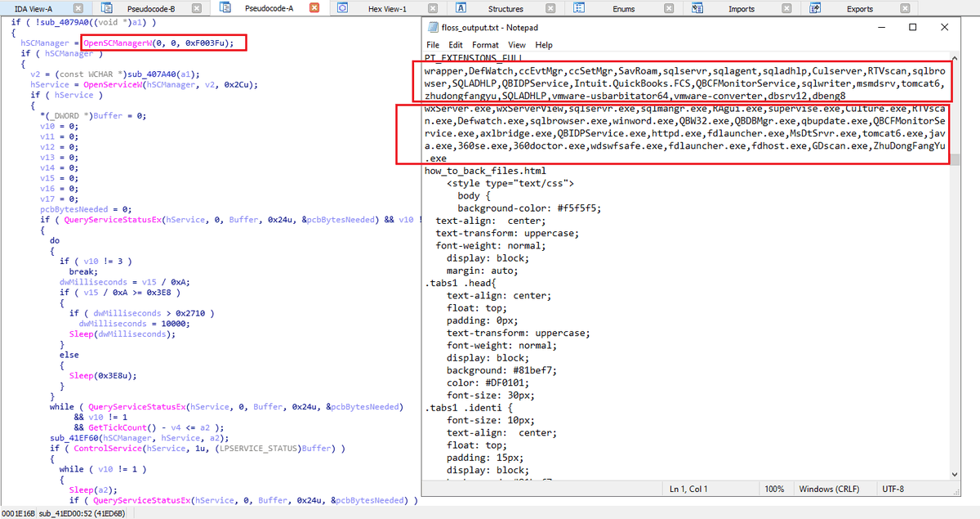Viewport: 980px width, 519px height.
Task: Close the Structures tab
Action: tap(551, 8)
